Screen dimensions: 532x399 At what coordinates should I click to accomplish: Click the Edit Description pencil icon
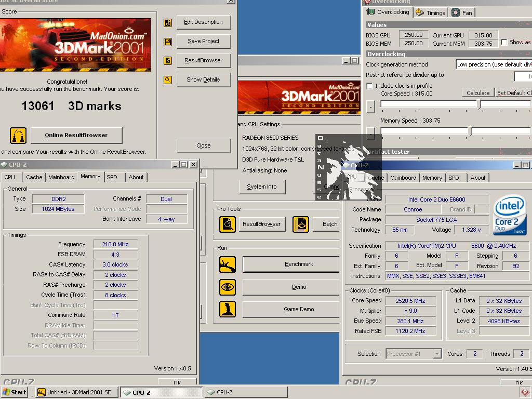(x=168, y=23)
